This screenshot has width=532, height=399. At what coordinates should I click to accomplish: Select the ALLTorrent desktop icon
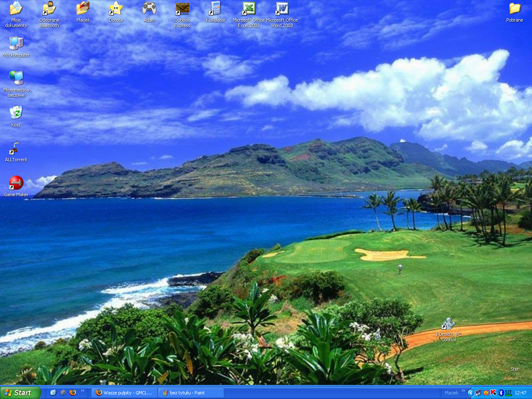[x=15, y=149]
